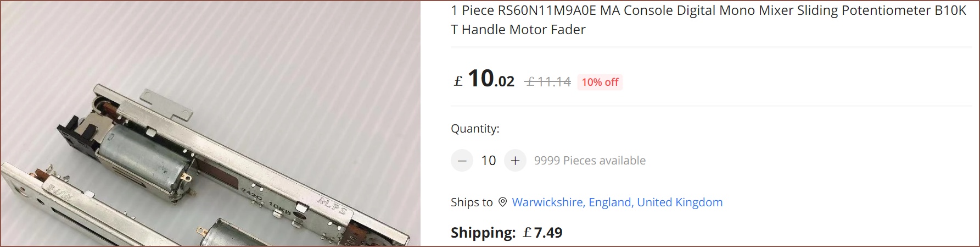
Task: Click the Shipping label
Action: pyautogui.click(x=483, y=233)
